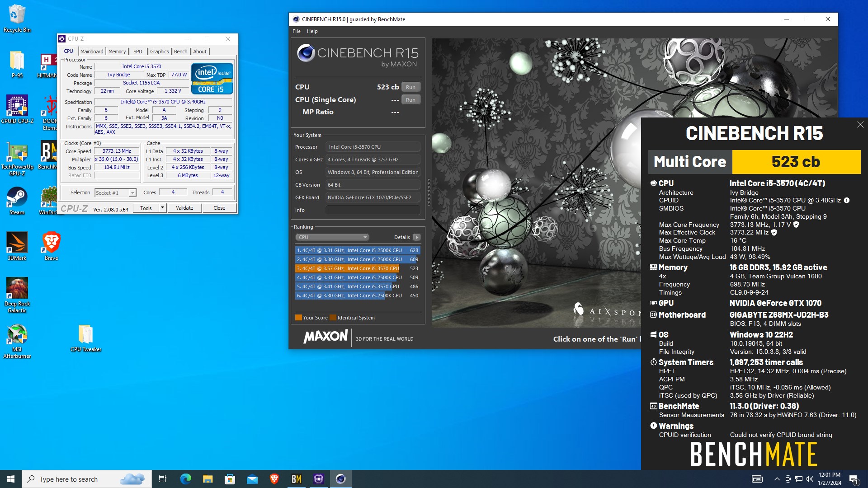Open Cinebench Help menu
Image resolution: width=868 pixels, height=488 pixels.
point(312,31)
